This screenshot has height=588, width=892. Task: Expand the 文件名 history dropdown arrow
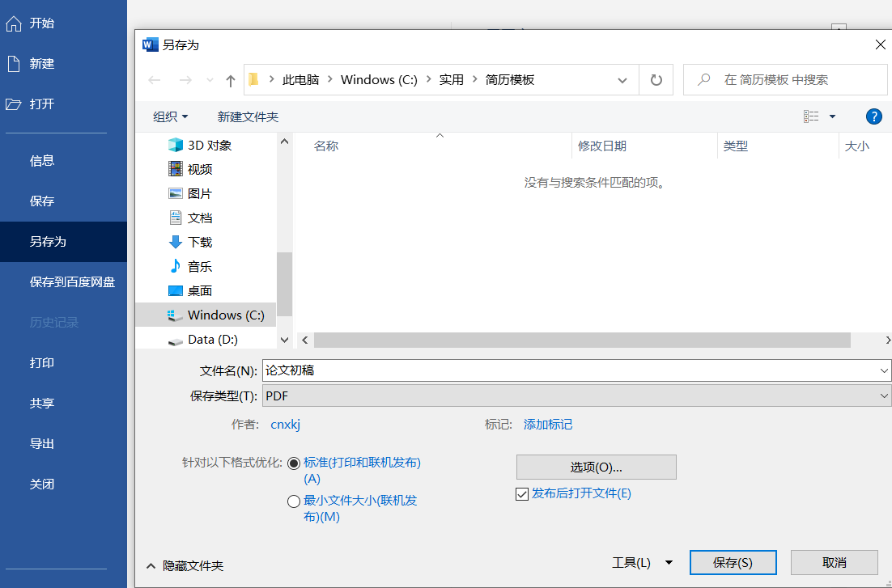885,370
